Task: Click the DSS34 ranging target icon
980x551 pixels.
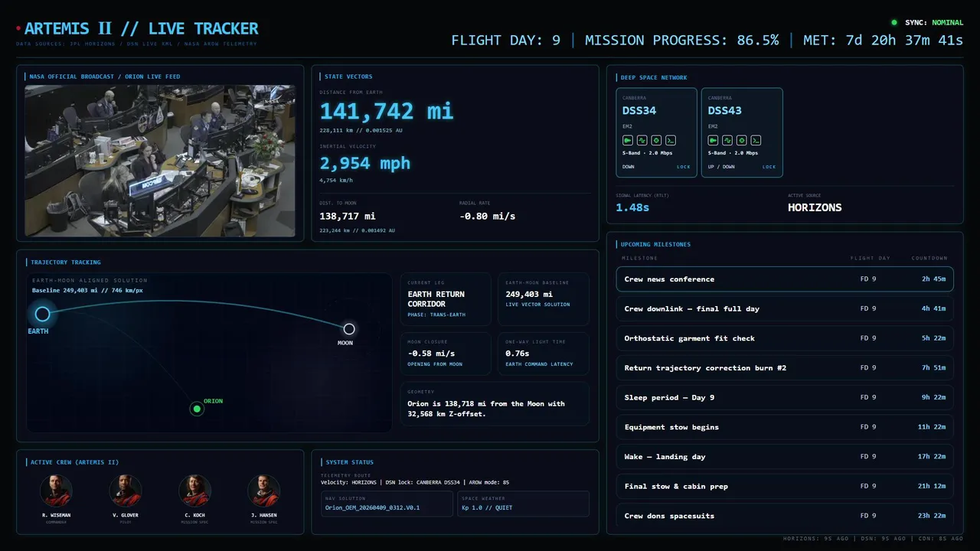Action: [x=655, y=141]
